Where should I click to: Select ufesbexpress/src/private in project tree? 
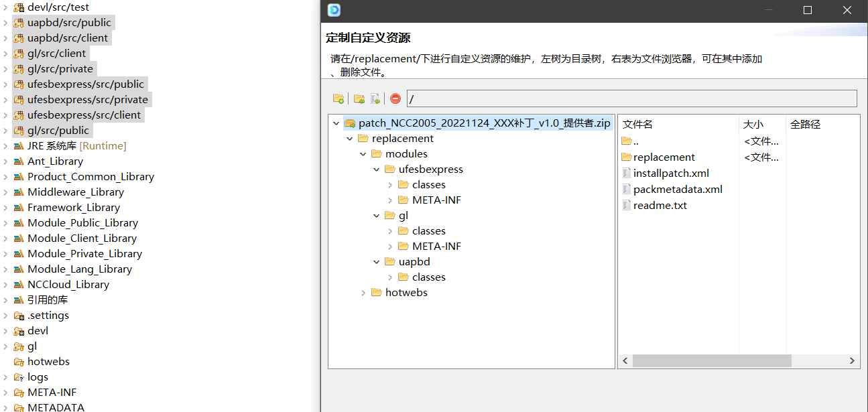click(88, 100)
